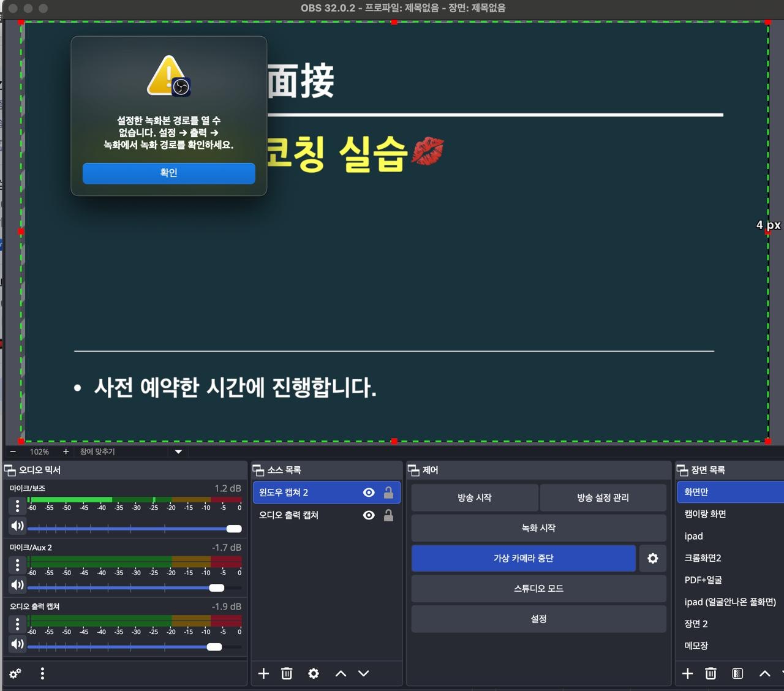This screenshot has height=691, width=784.
Task: Open properties of 윈도우 캡쳐 2 with gear icon
Action: [314, 673]
